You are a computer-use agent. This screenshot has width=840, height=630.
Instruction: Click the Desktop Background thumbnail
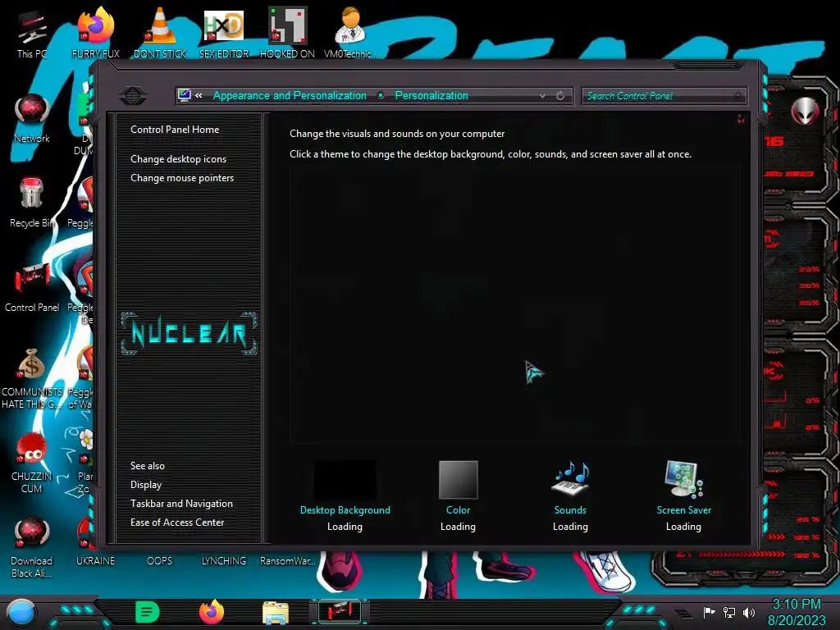pos(345,480)
